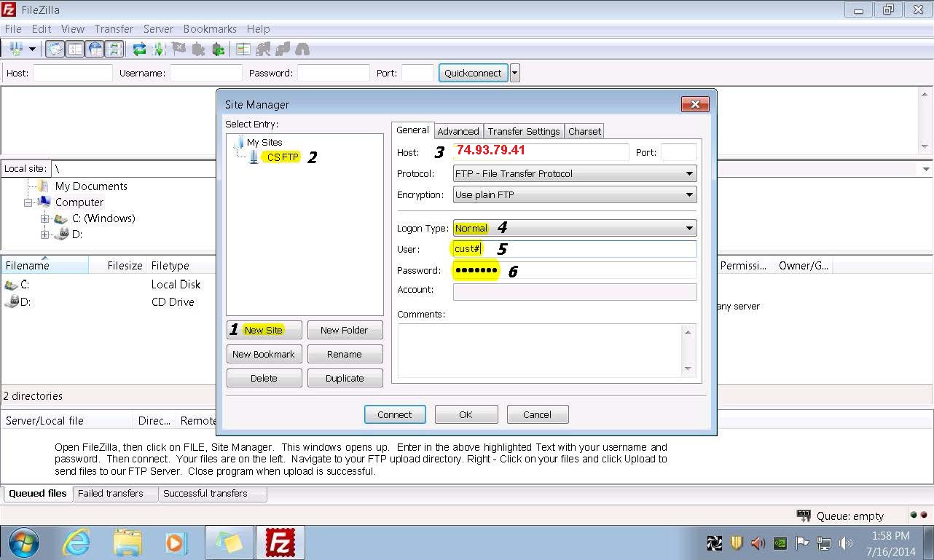Click the quickconnect Port field
Image resolution: width=934 pixels, height=560 pixels.
pyautogui.click(x=417, y=73)
